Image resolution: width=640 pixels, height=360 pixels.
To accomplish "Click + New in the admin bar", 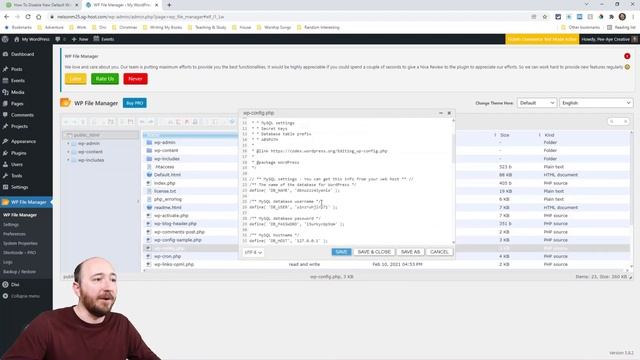I will click(80, 39).
